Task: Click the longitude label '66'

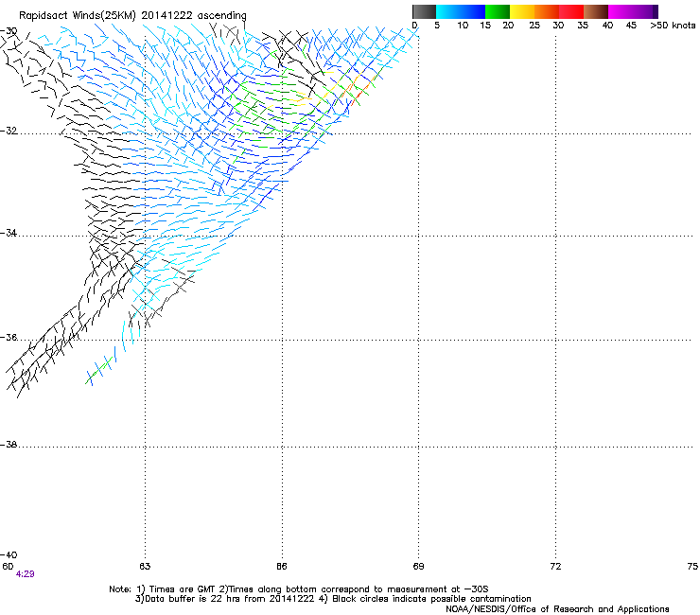Action: (x=282, y=567)
